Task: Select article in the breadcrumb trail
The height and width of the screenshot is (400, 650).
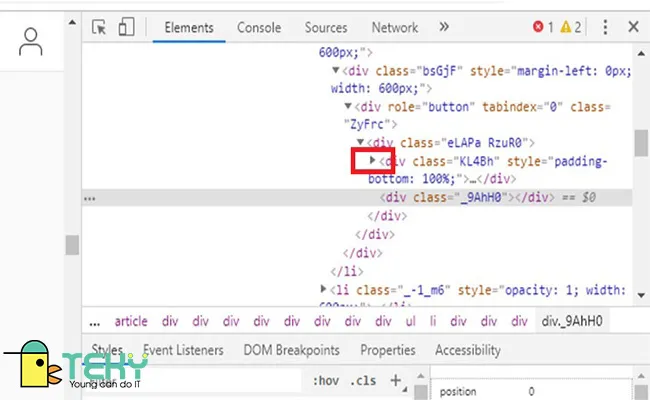Action: (131, 321)
